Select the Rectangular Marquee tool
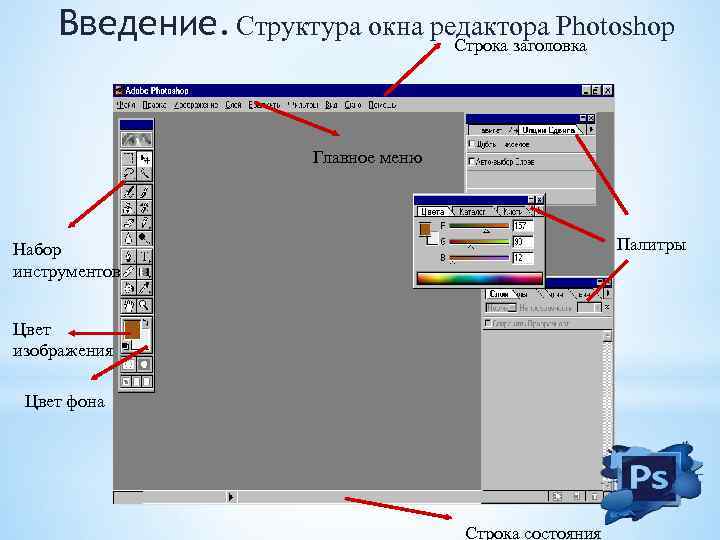720x540 pixels. tap(128, 159)
